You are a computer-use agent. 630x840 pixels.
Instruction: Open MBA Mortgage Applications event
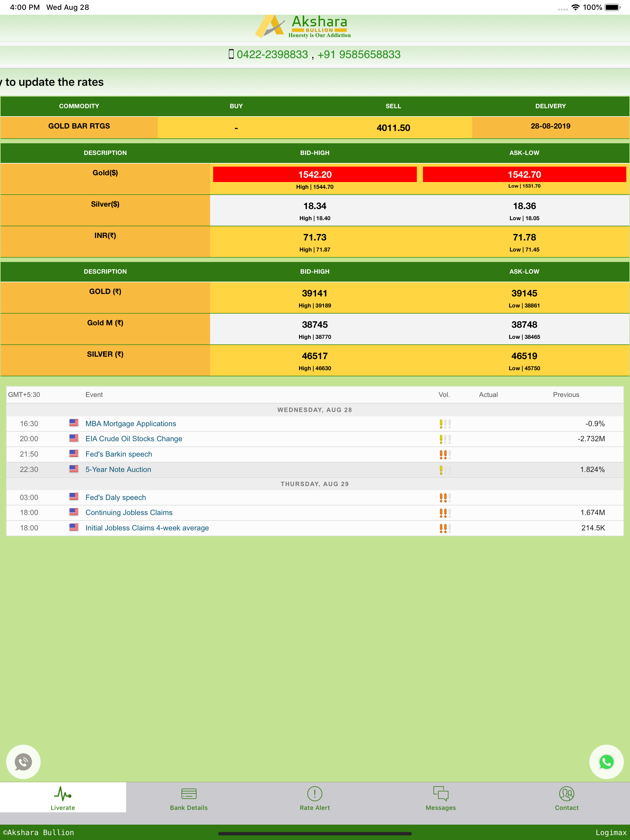[x=131, y=423]
